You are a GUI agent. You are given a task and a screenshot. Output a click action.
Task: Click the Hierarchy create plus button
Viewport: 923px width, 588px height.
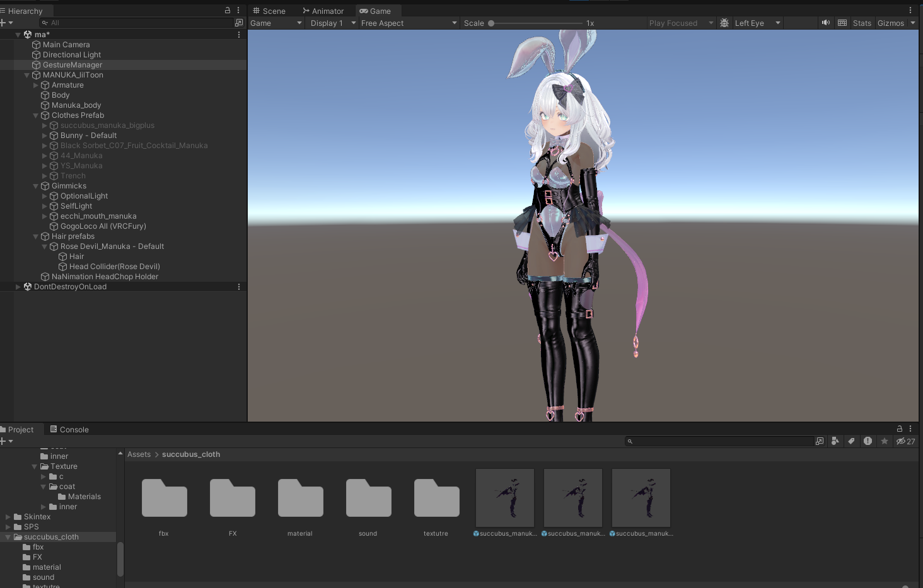[x=6, y=23]
